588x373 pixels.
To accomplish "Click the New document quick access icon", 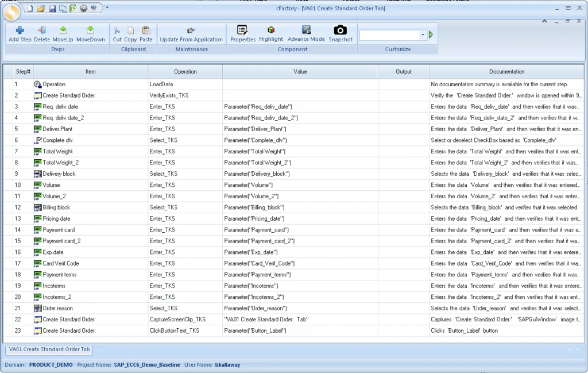I will (x=30, y=8).
